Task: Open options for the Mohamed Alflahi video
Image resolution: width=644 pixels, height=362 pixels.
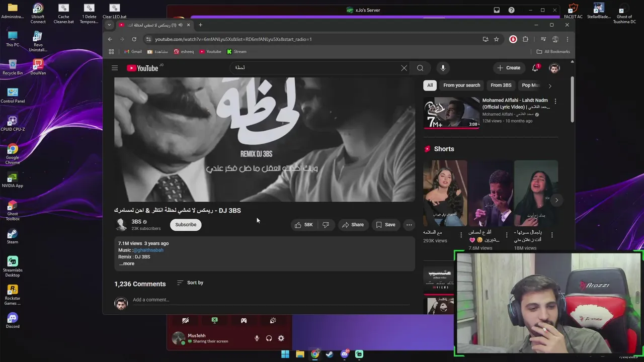Action: click(x=555, y=101)
